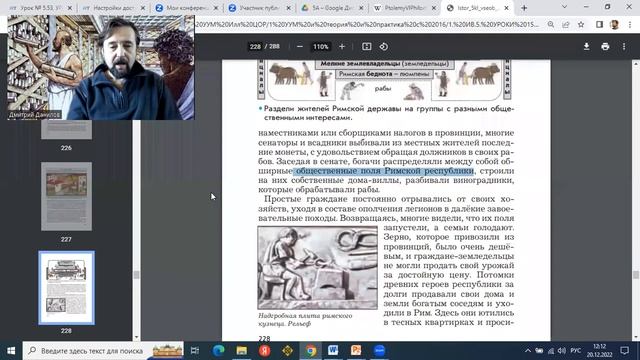
Task: Close the 'Мои конферен' tab
Action: pyautogui.click(x=216, y=8)
